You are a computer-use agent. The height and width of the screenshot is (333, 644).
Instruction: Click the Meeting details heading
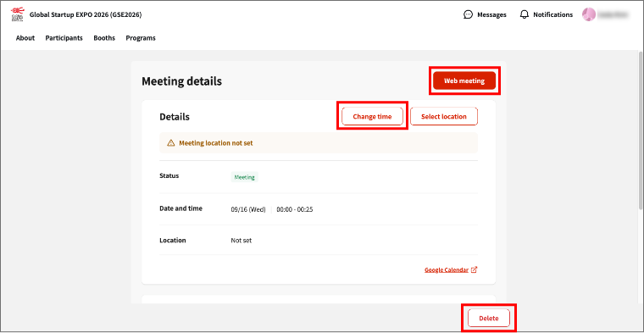coord(181,81)
